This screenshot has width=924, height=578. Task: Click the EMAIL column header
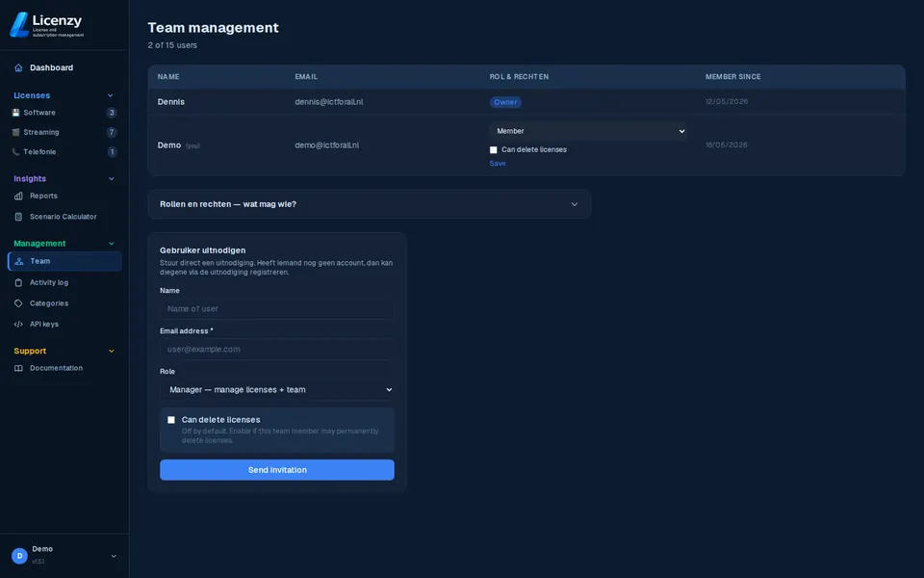(x=306, y=77)
